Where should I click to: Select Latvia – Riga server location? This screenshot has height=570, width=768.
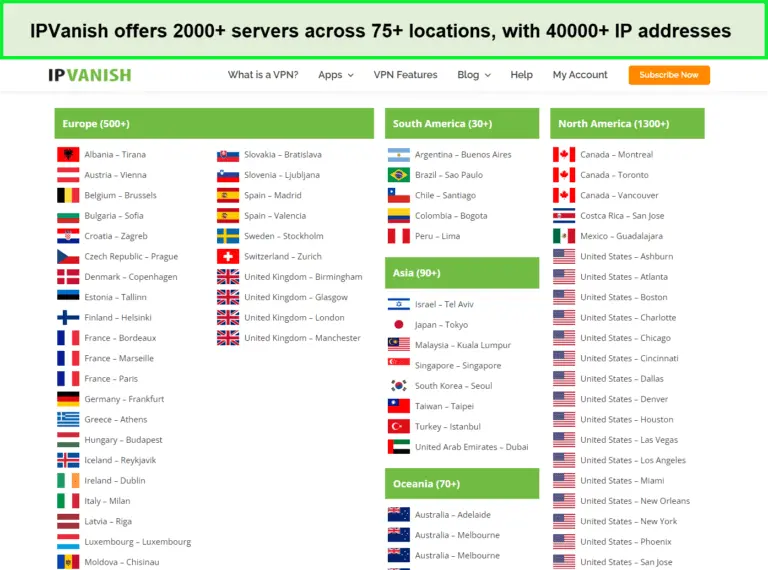[x=108, y=522]
